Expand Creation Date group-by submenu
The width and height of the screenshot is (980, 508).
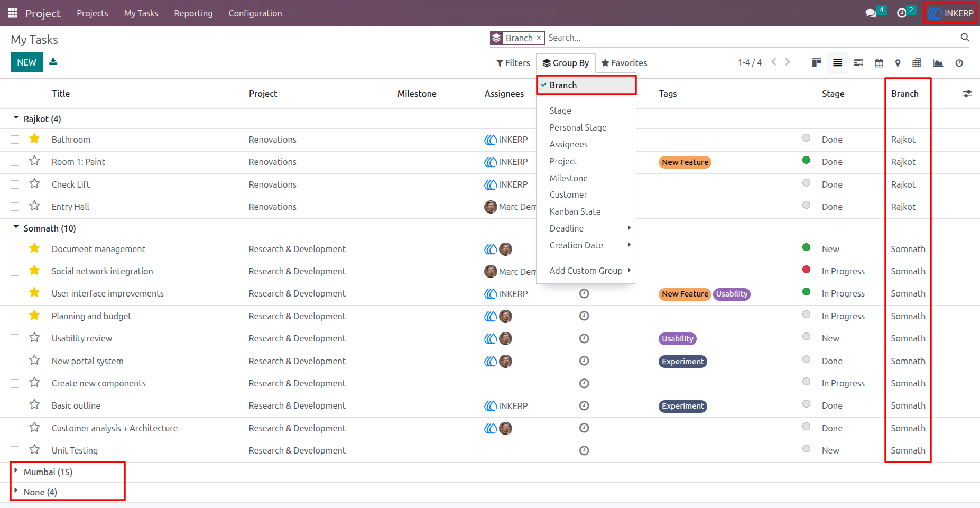coord(586,245)
